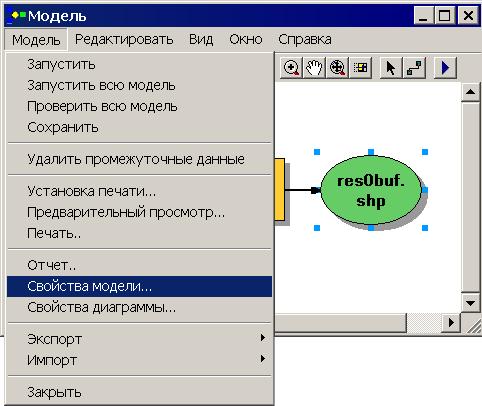Select Проверить всю модель
Screen dimensions: 482x406
pyautogui.click(x=139, y=106)
